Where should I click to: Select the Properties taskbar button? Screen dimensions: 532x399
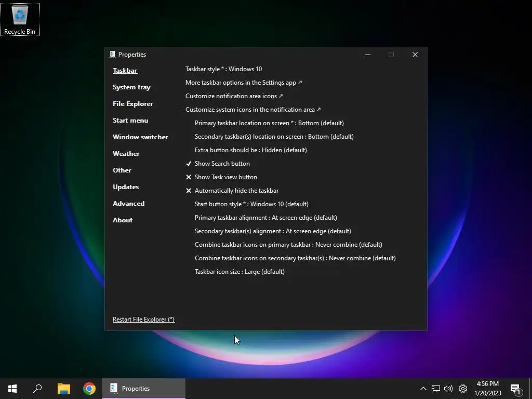point(144,389)
